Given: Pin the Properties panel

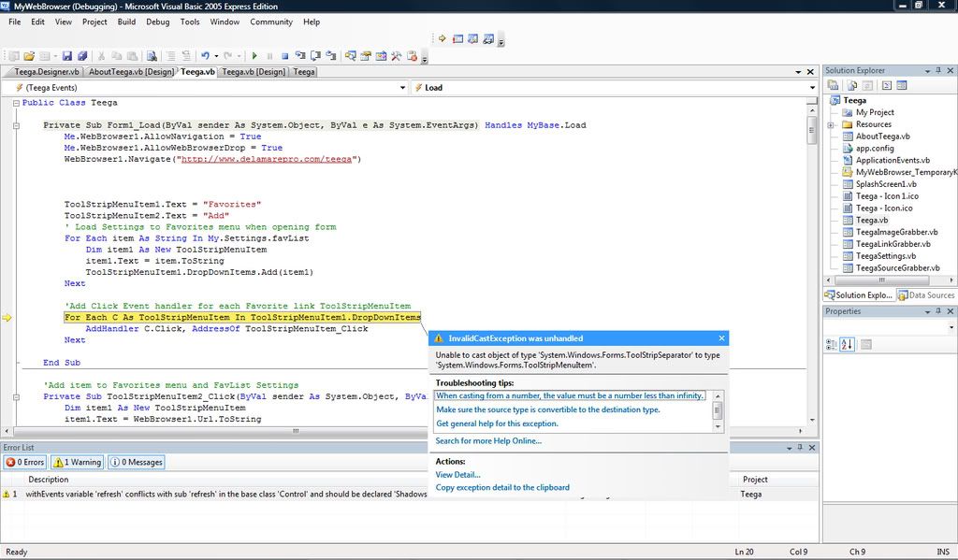Looking at the screenshot, I should pos(939,310).
